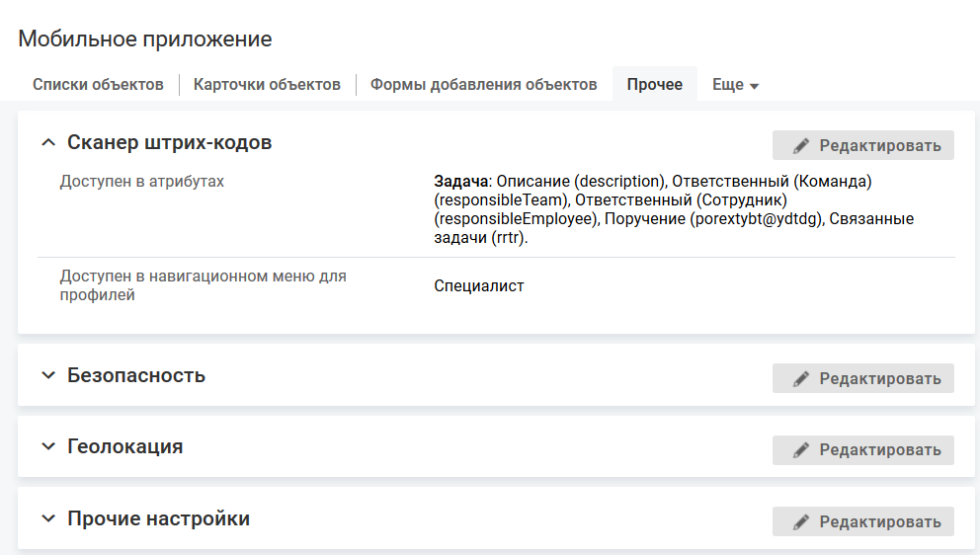Expand the Геолокация section chevron

coord(47,446)
